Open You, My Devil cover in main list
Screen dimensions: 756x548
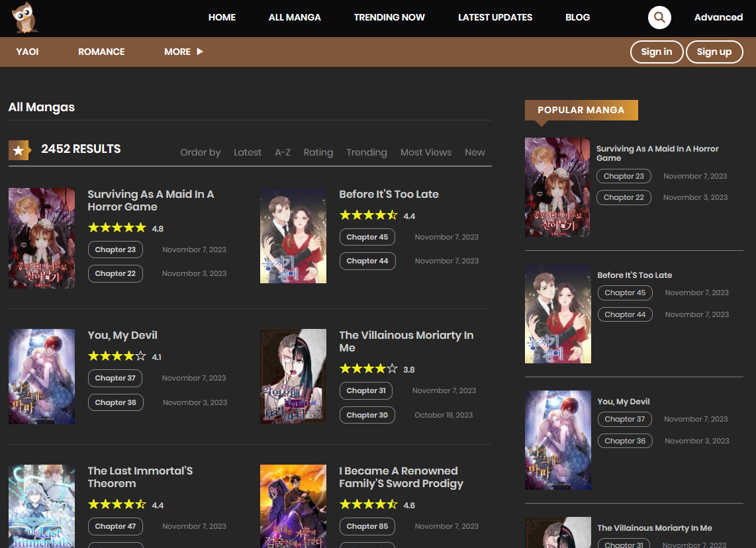[x=42, y=377]
